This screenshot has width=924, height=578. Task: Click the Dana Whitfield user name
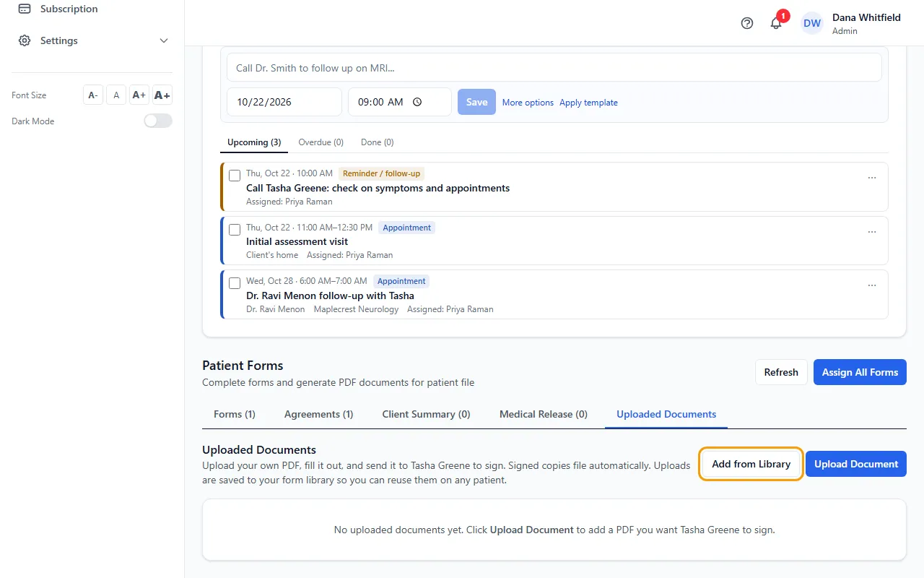click(866, 17)
